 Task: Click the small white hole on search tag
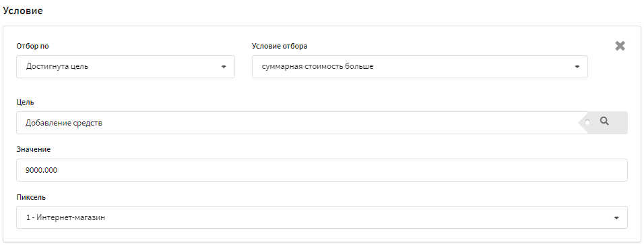587,122
